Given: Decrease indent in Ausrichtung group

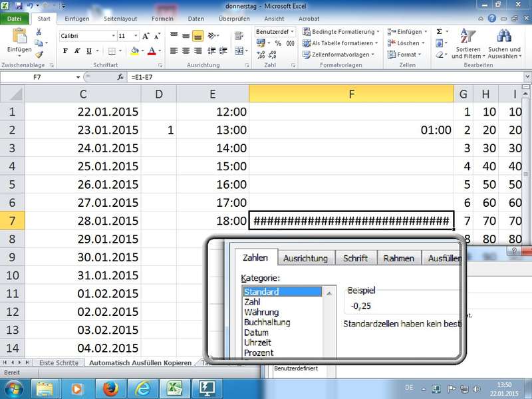Looking at the screenshot, I should pyautogui.click(x=211, y=51).
